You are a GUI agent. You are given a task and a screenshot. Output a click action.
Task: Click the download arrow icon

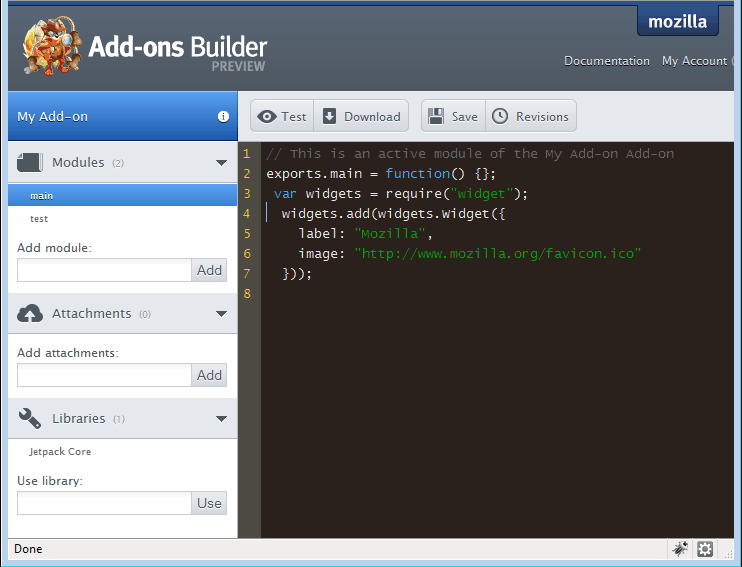click(x=329, y=116)
